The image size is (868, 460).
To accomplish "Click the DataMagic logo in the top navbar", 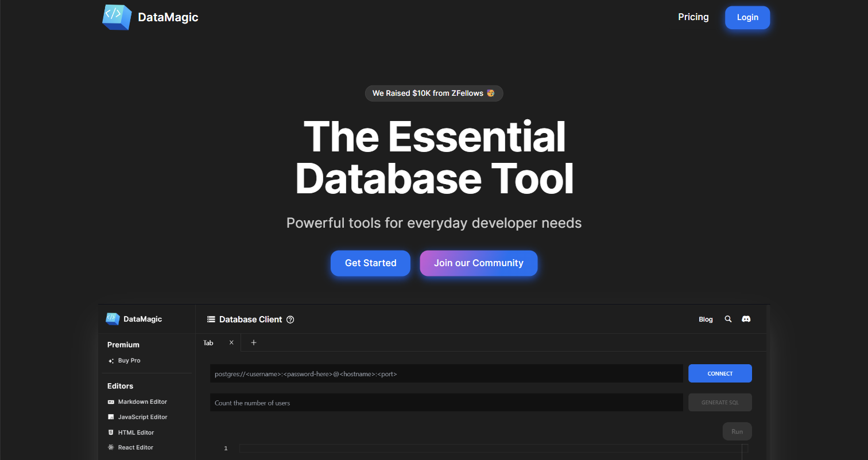I will (x=149, y=17).
